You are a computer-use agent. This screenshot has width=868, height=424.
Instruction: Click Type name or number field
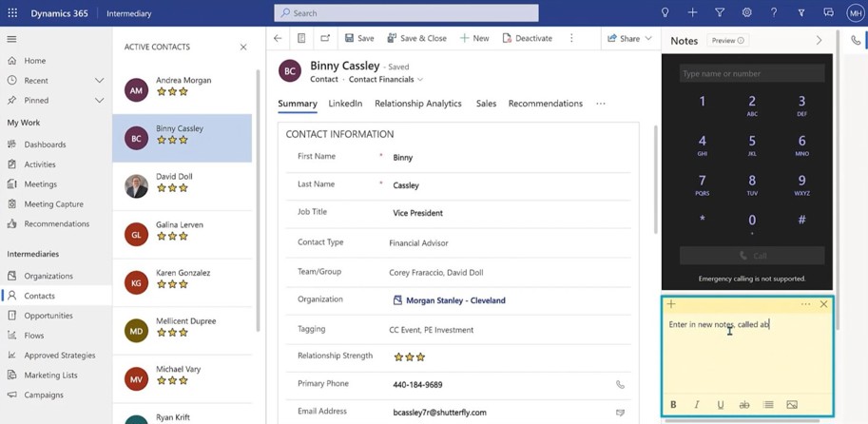[x=752, y=73]
